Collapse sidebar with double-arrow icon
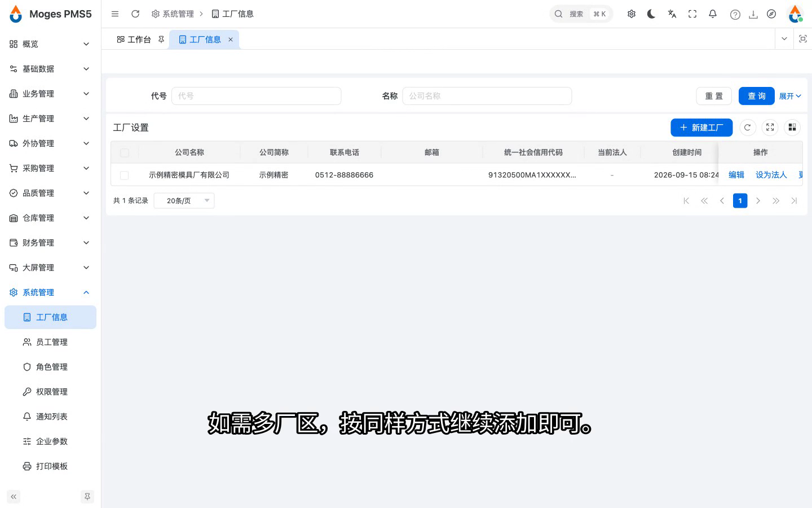 (x=14, y=497)
